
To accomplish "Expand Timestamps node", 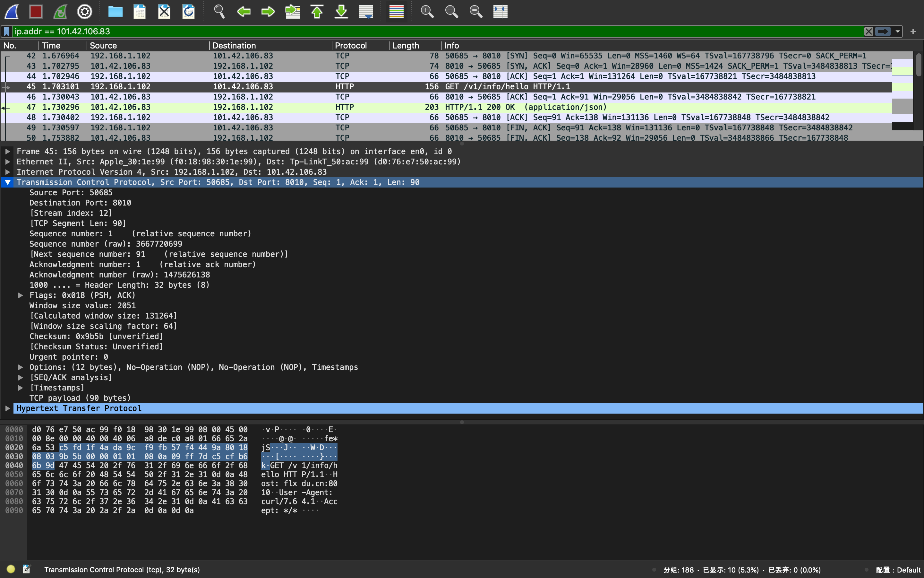I will tap(21, 388).
